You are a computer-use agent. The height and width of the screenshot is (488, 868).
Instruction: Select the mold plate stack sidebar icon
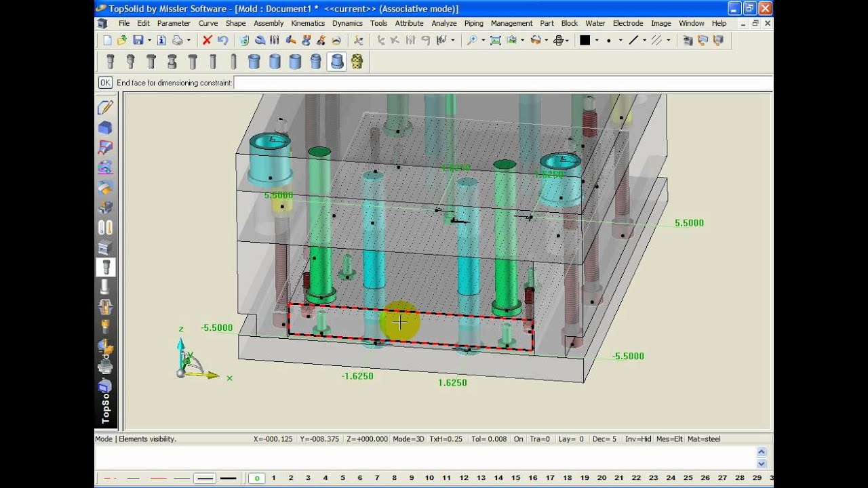pyautogui.click(x=105, y=248)
